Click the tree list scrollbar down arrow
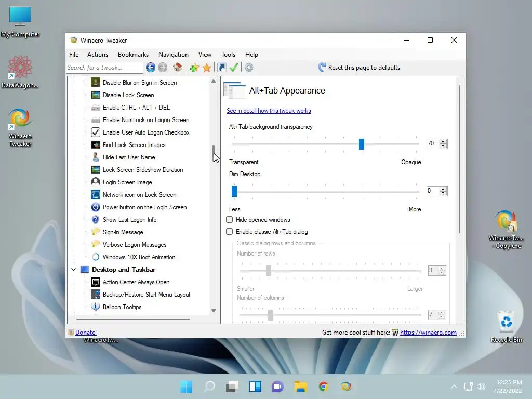This screenshot has height=399, width=532. [214, 311]
